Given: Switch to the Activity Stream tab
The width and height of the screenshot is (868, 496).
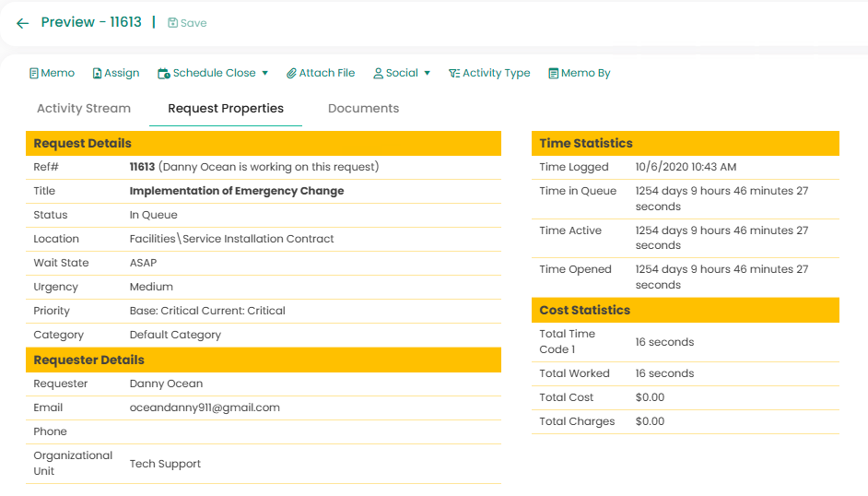Looking at the screenshot, I should (x=84, y=109).
